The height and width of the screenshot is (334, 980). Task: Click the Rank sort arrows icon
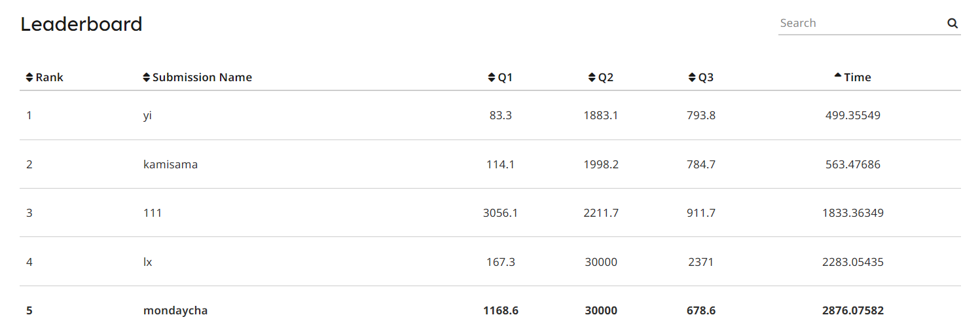[29, 77]
